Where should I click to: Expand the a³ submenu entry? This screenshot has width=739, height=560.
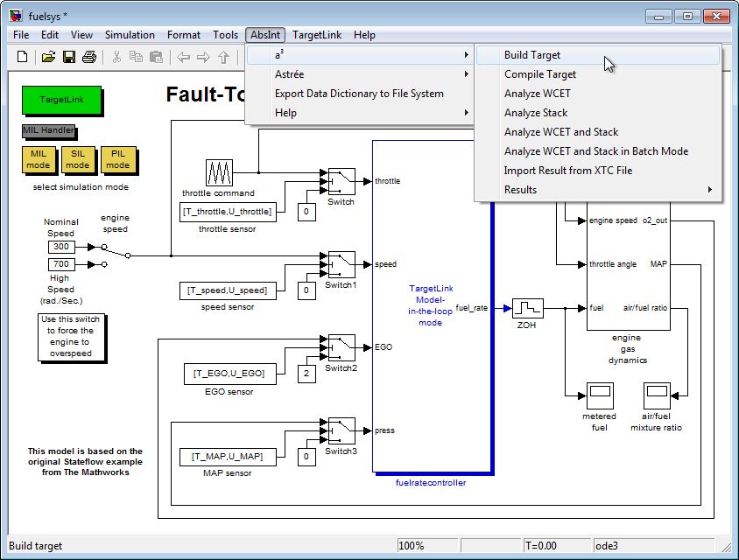360,55
